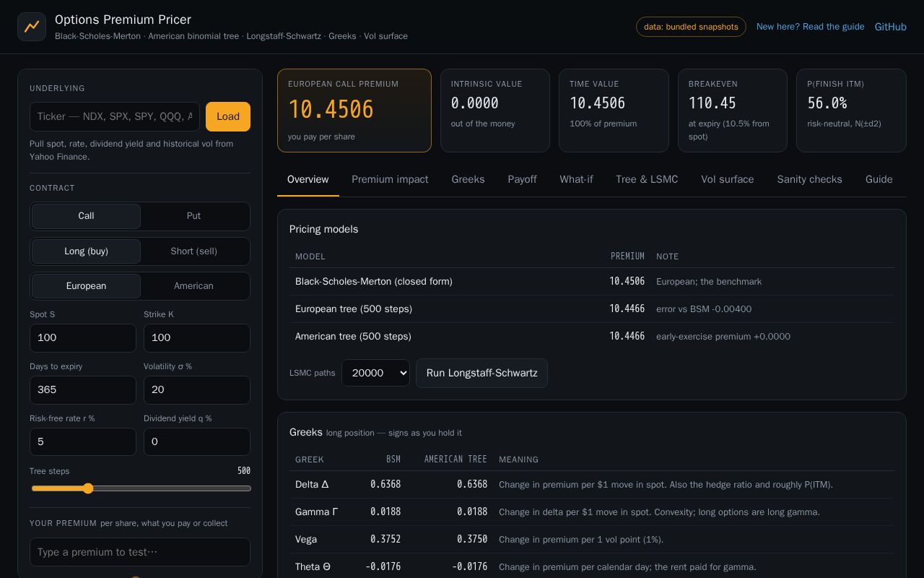This screenshot has width=924, height=578.
Task: Click the Days to expiry field
Action: [83, 390]
